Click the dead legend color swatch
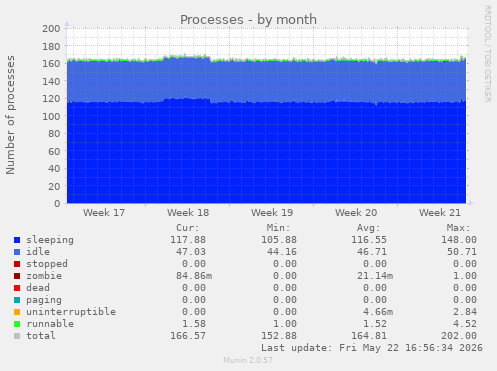The height and width of the screenshot is (371, 497). pos(17,288)
